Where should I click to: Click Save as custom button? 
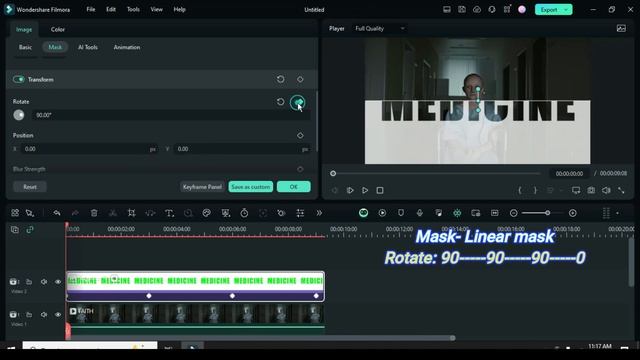[251, 187]
